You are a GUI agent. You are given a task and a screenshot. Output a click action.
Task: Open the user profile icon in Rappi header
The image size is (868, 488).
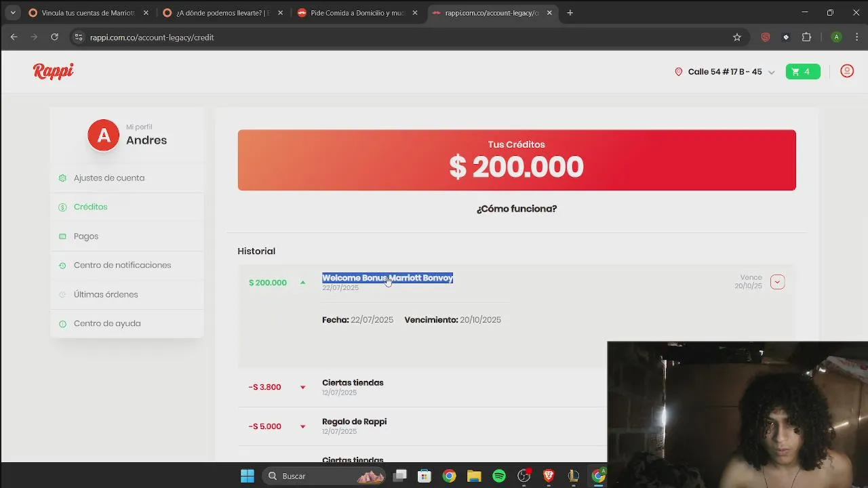(847, 71)
